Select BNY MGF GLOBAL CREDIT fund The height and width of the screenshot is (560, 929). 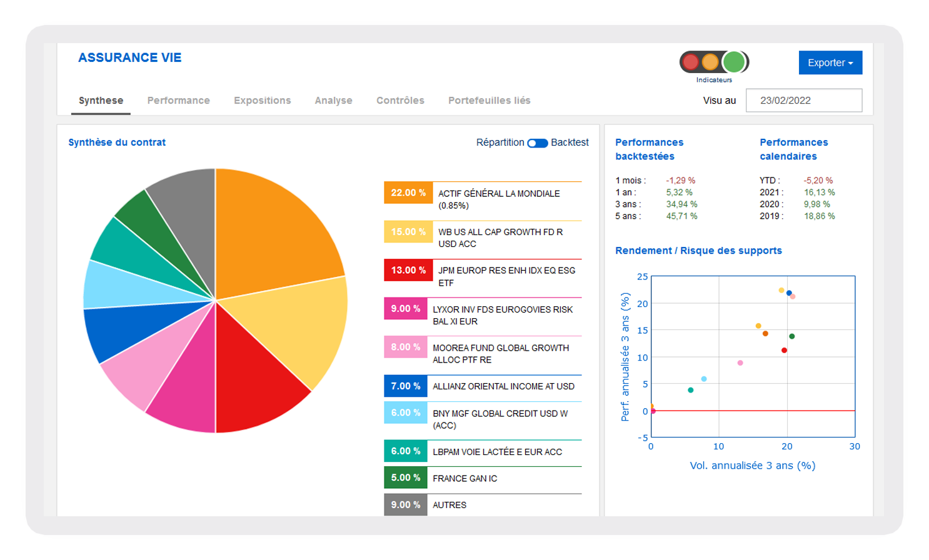500,419
